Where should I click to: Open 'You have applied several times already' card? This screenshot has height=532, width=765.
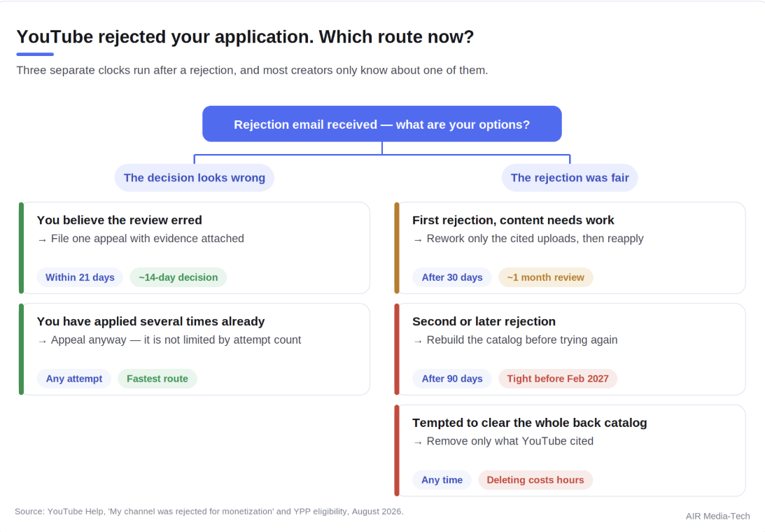pyautogui.click(x=195, y=349)
